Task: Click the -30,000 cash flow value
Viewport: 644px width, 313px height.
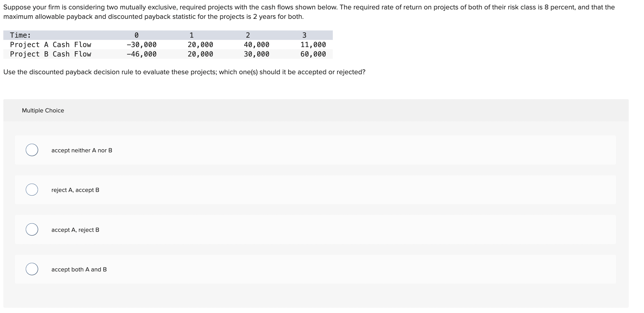Action: point(142,45)
